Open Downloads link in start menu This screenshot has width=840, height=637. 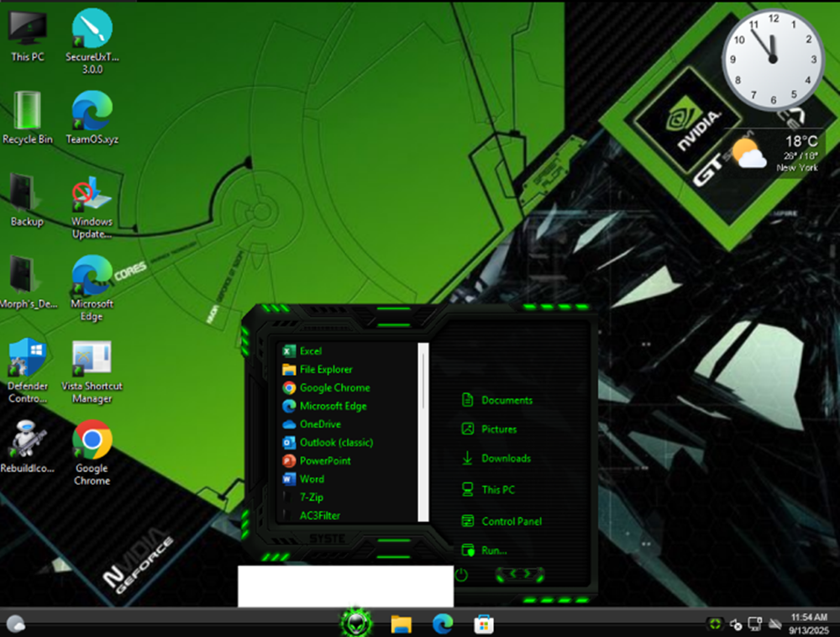click(505, 458)
